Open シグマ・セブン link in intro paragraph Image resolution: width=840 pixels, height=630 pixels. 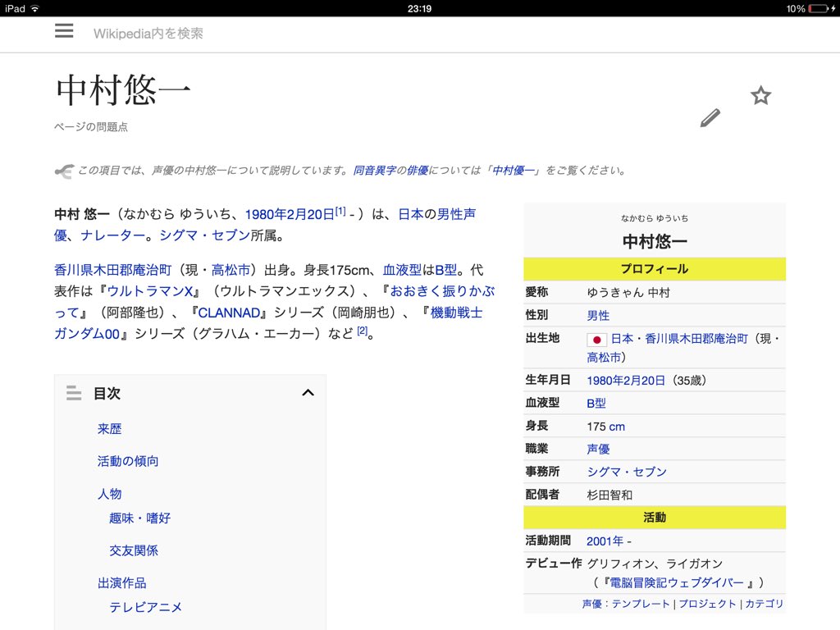[204, 235]
